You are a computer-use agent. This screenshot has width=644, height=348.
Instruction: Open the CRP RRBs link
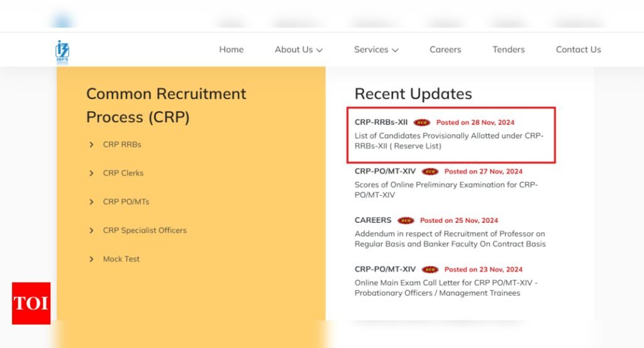122,145
